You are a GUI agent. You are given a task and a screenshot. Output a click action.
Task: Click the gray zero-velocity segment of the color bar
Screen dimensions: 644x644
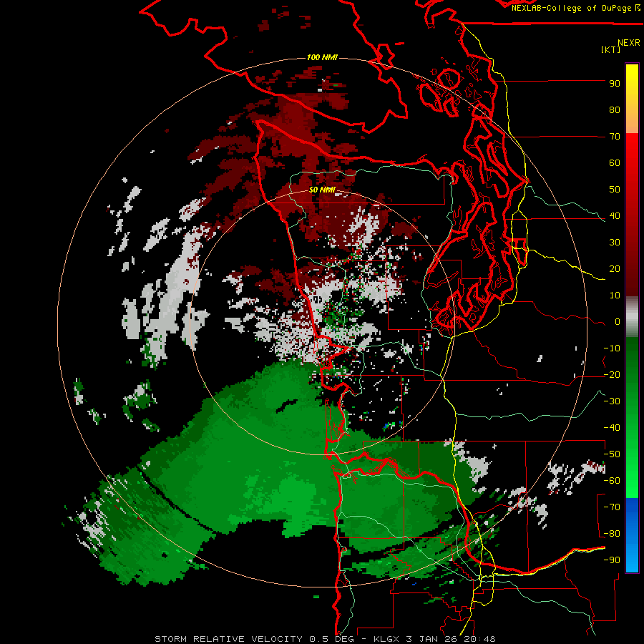pyautogui.click(x=632, y=317)
